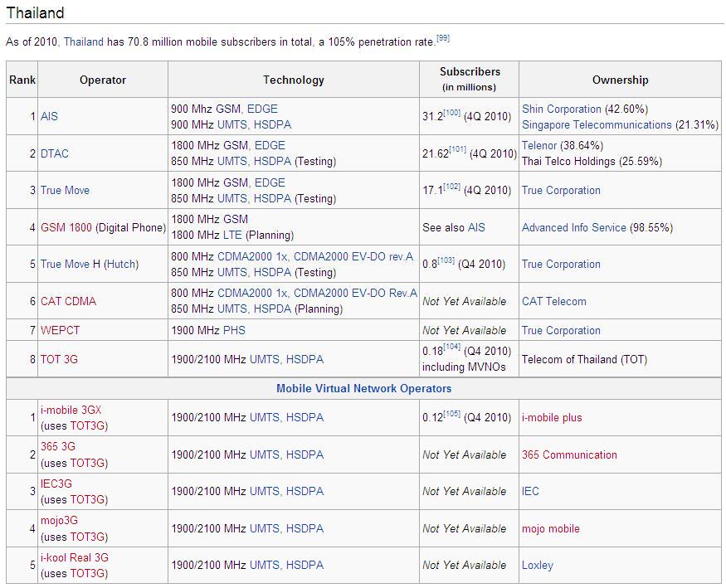Select the Thailand section heading
Screen dimensions: 726x588
pos(35,13)
